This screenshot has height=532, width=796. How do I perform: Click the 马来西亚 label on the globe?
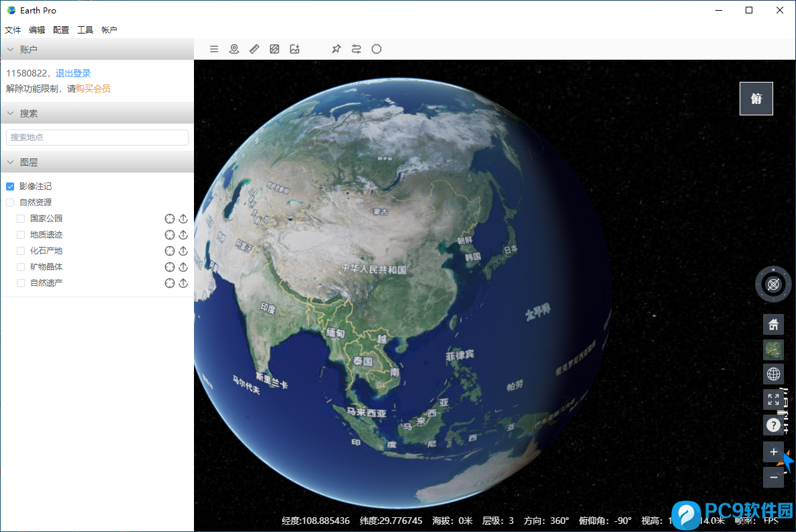pyautogui.click(x=366, y=412)
